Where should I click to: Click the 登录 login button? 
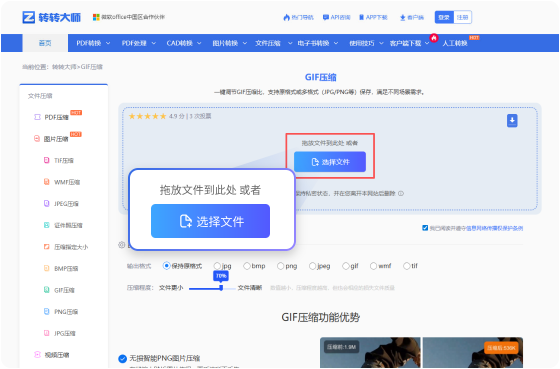(444, 17)
